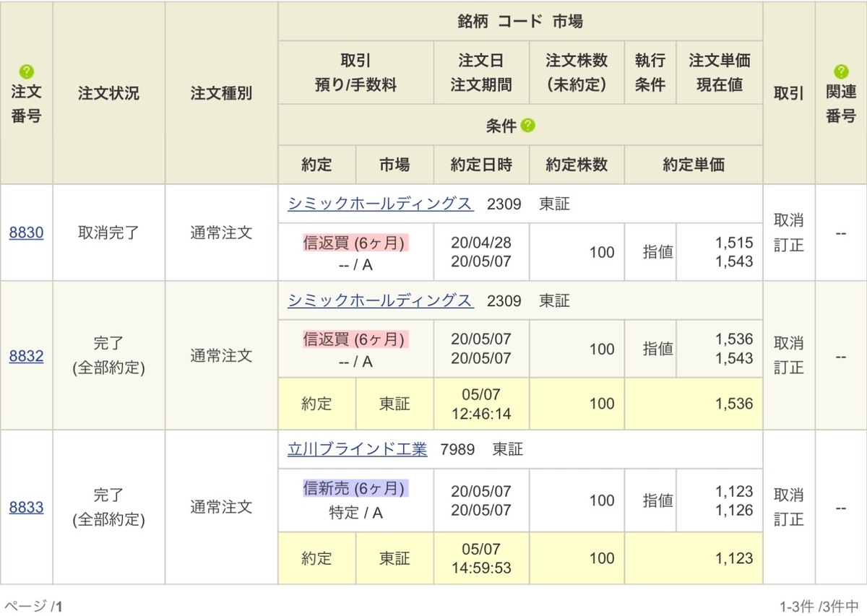
Task: Click the 注文状況 column header
Action: click(109, 93)
